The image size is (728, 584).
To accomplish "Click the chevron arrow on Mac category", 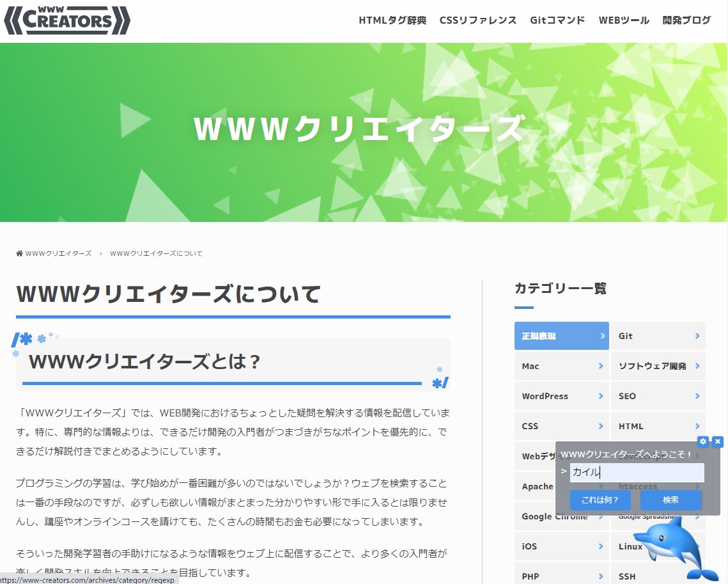I will coord(601,366).
